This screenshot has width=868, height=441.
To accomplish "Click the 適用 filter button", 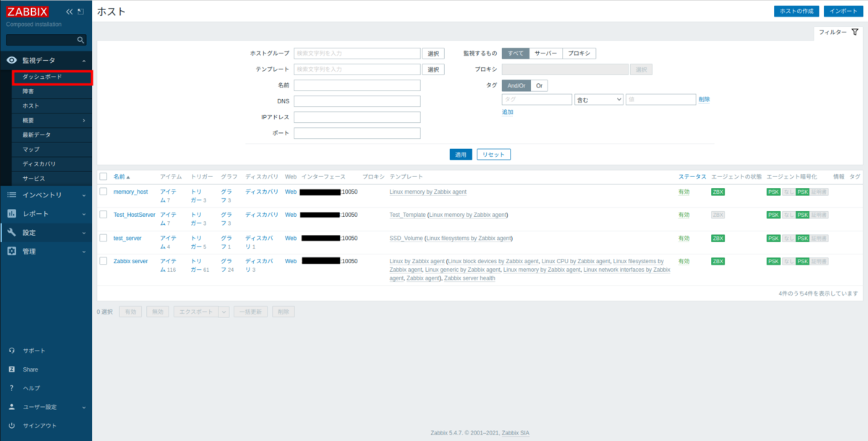I will [461, 154].
